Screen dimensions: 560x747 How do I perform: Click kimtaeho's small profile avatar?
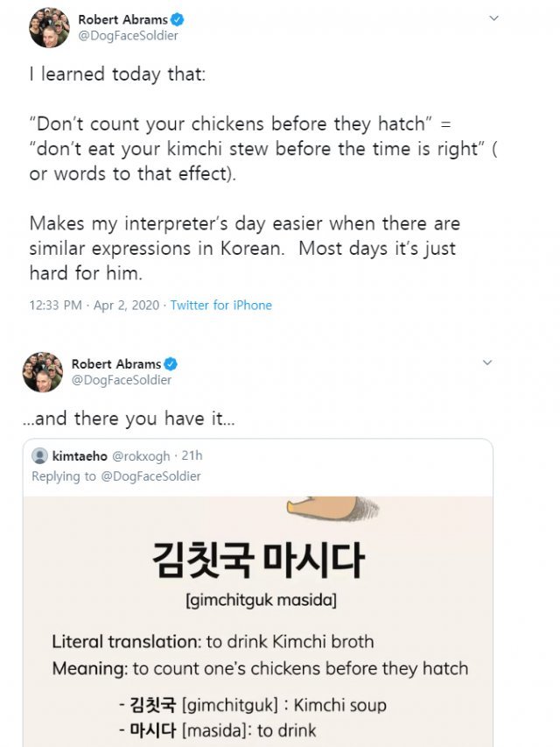(x=39, y=456)
